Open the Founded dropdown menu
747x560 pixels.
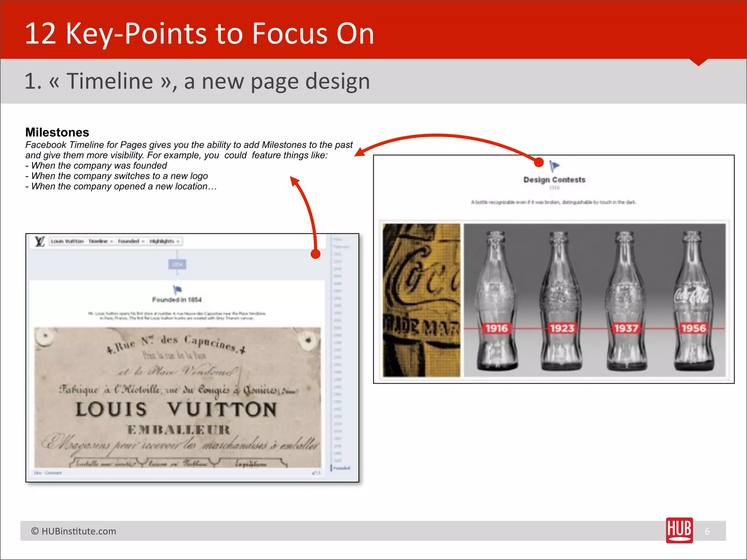(x=131, y=241)
